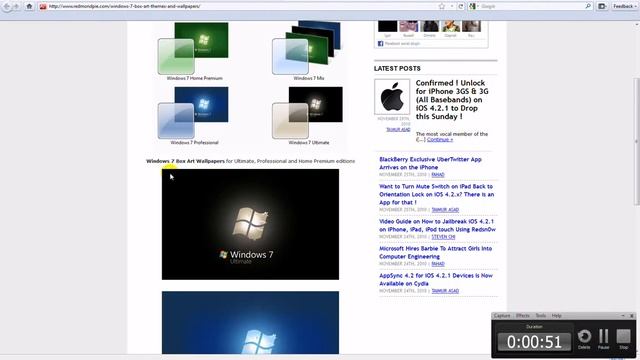This screenshot has height=360, width=640.
Task: Open the browser home page icon
Action: pyautogui.click(x=29, y=6)
